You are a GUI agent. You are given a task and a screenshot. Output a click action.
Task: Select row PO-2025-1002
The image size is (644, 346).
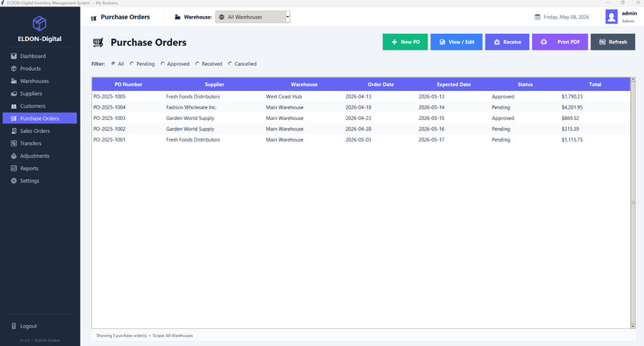(361, 129)
